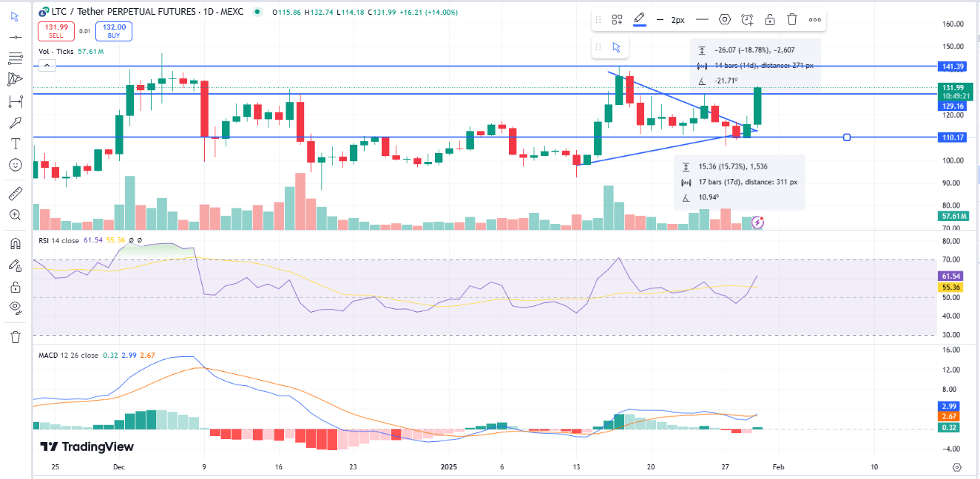The width and height of the screenshot is (980, 479).
Task: Open the Fibonacci retracement tools
Action: coord(15,58)
